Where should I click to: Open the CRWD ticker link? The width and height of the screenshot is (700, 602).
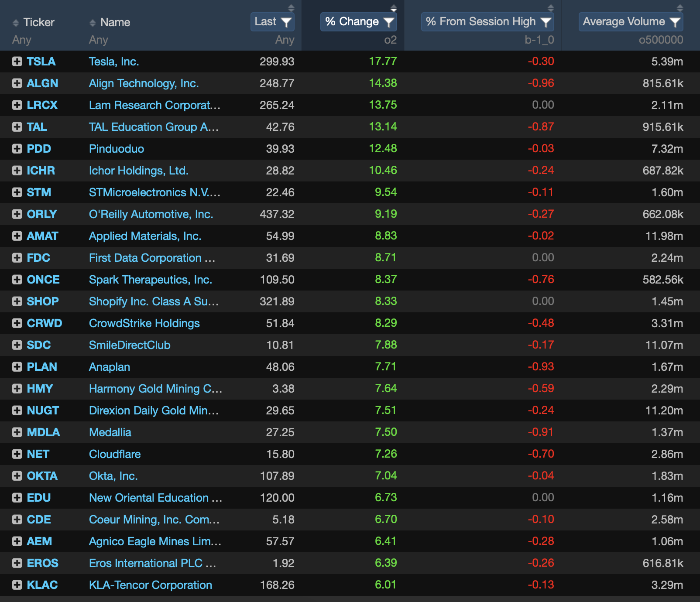click(45, 323)
